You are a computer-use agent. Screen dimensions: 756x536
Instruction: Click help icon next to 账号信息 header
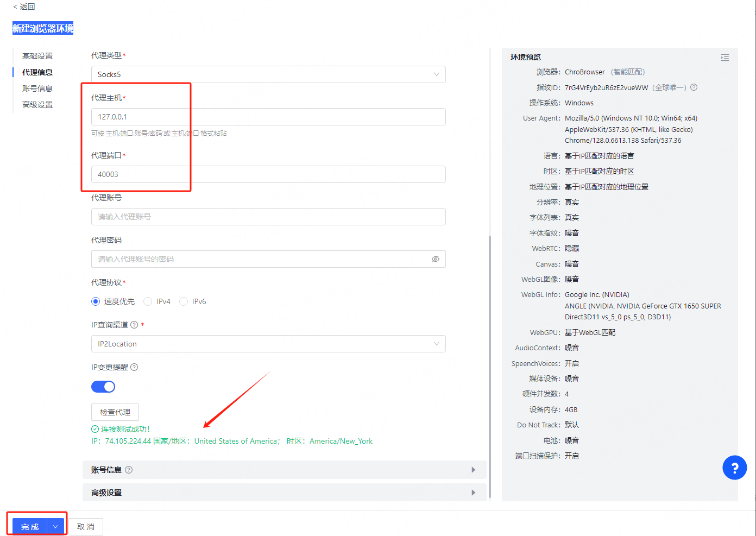[129, 470]
